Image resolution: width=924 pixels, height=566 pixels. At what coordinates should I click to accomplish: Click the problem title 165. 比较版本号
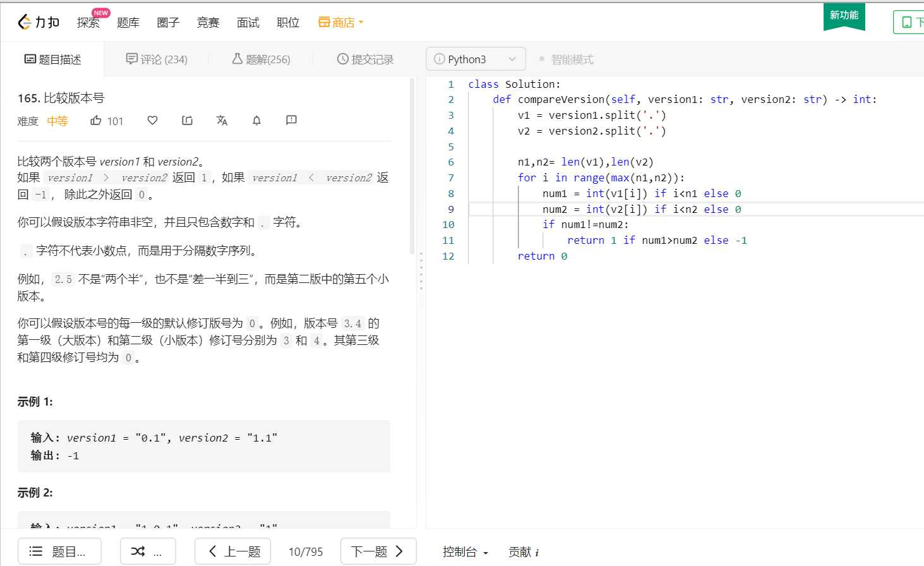pyautogui.click(x=61, y=98)
